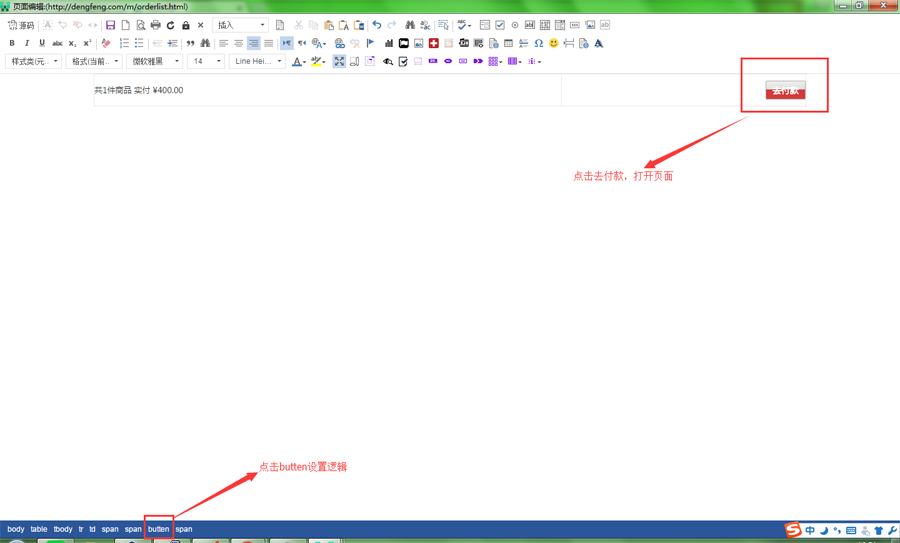Select body in element path bar
The image size is (900, 543).
pyautogui.click(x=15, y=529)
